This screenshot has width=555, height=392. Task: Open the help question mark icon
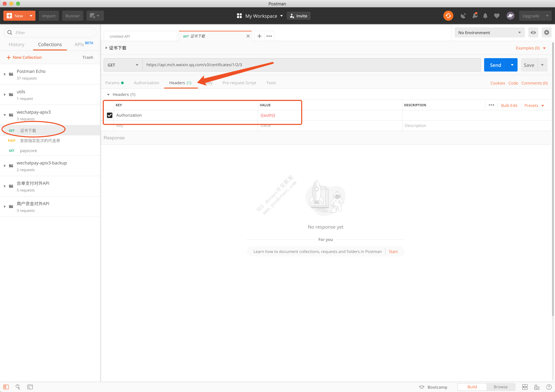coord(549,387)
